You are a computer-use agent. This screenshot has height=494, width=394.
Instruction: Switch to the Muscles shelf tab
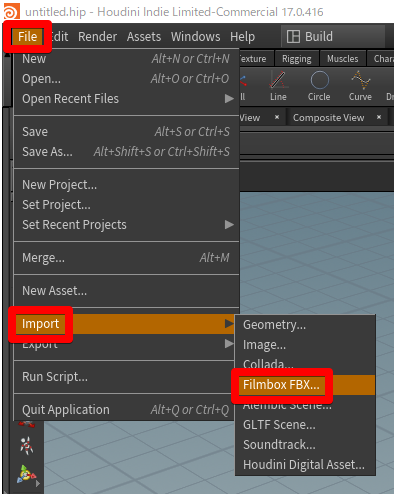(x=342, y=59)
